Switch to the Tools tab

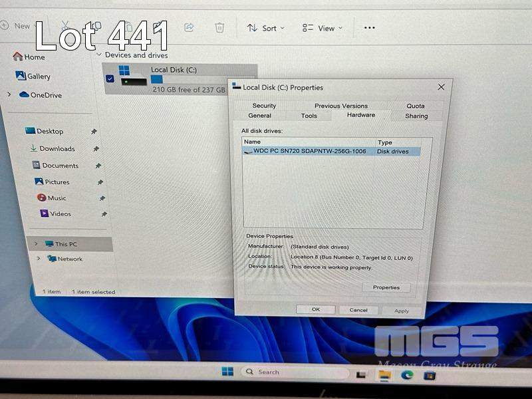tap(309, 116)
